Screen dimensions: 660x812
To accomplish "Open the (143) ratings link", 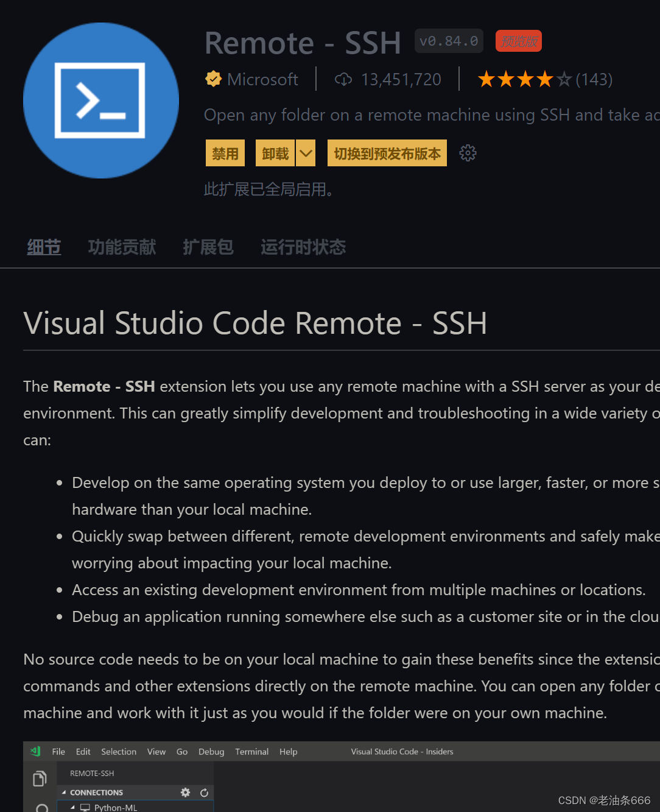I will click(594, 79).
